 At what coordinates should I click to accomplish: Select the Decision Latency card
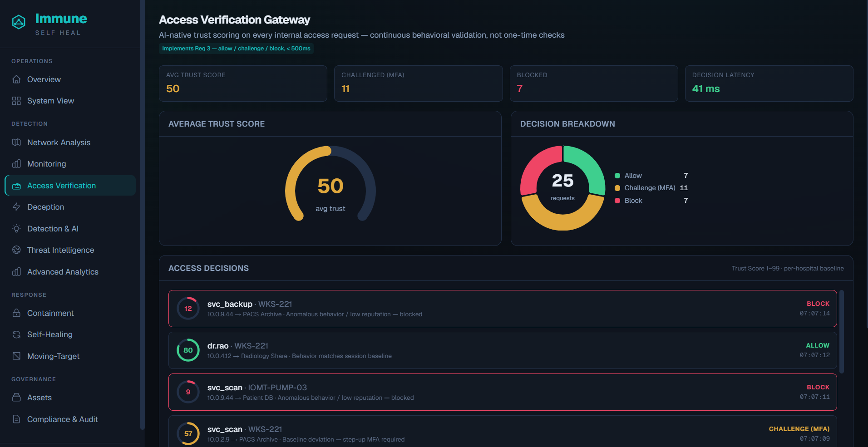coord(769,84)
